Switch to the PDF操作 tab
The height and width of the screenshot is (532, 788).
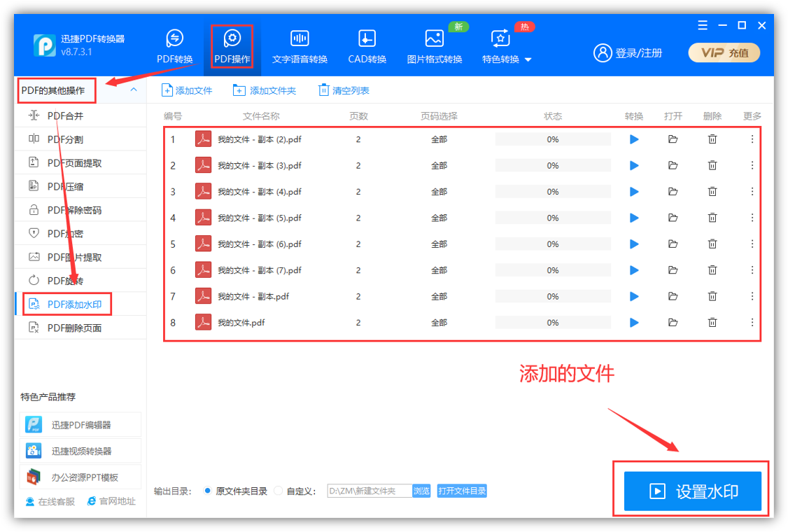232,46
